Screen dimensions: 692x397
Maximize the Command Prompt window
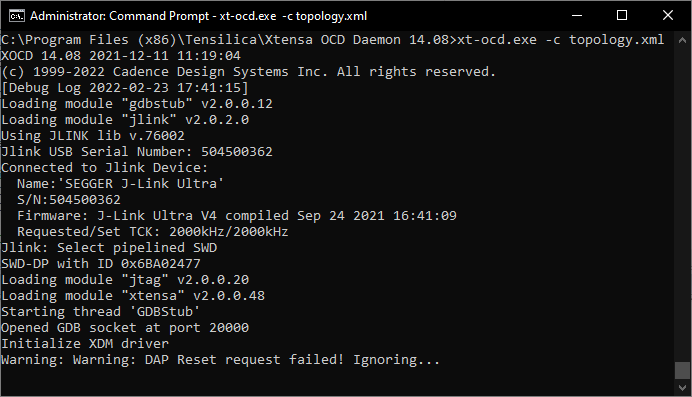tap(622, 15)
